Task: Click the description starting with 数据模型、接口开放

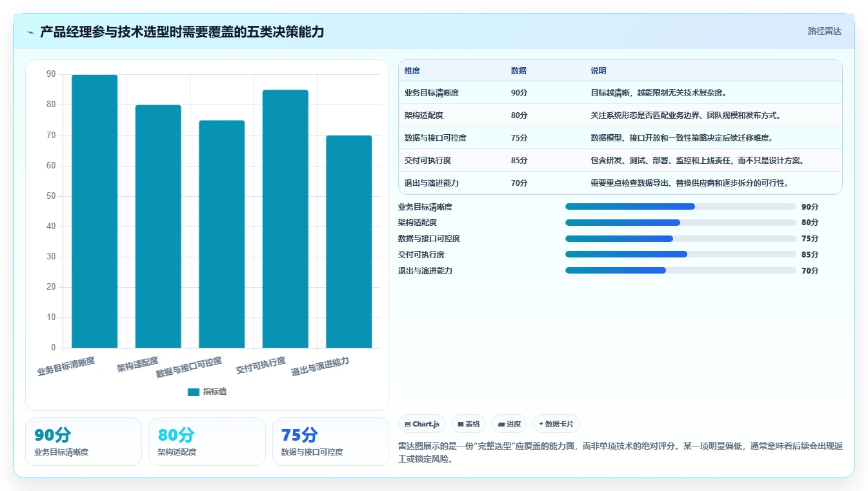Action: point(682,138)
